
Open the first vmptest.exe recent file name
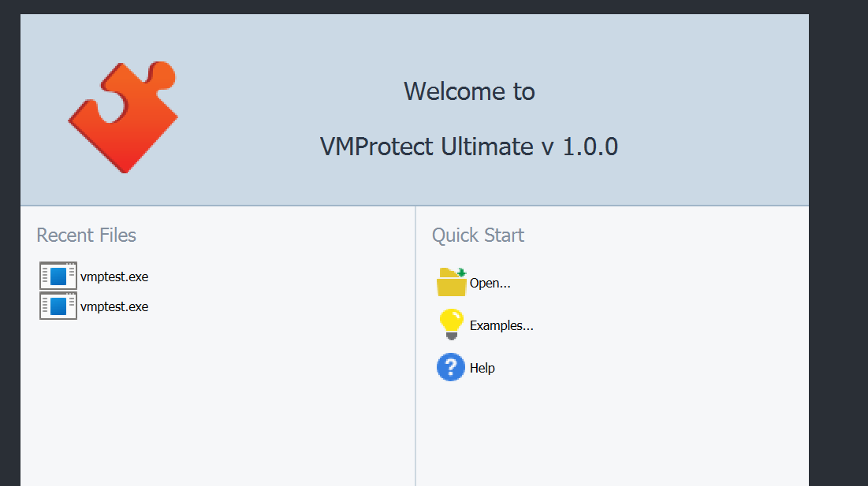114,276
